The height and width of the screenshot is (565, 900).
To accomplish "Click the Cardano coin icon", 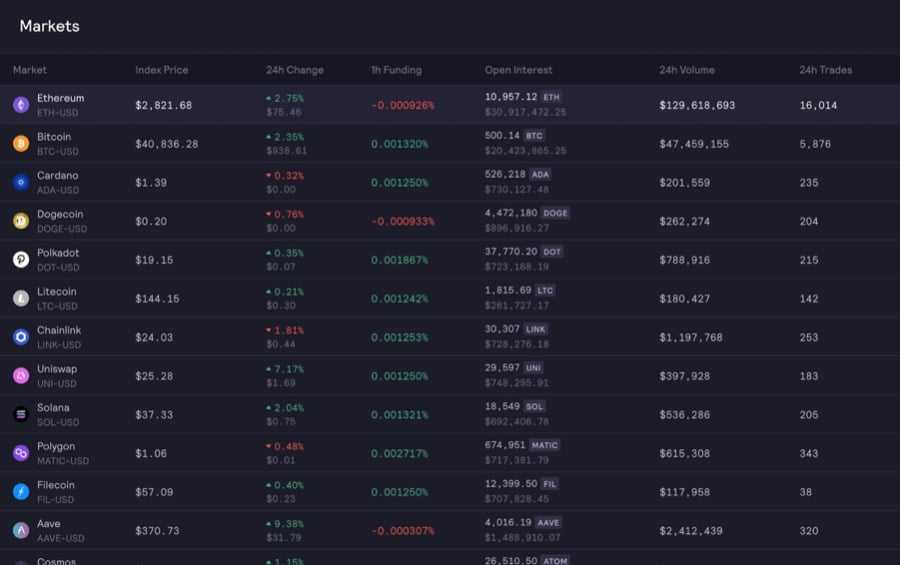I will tap(21, 182).
